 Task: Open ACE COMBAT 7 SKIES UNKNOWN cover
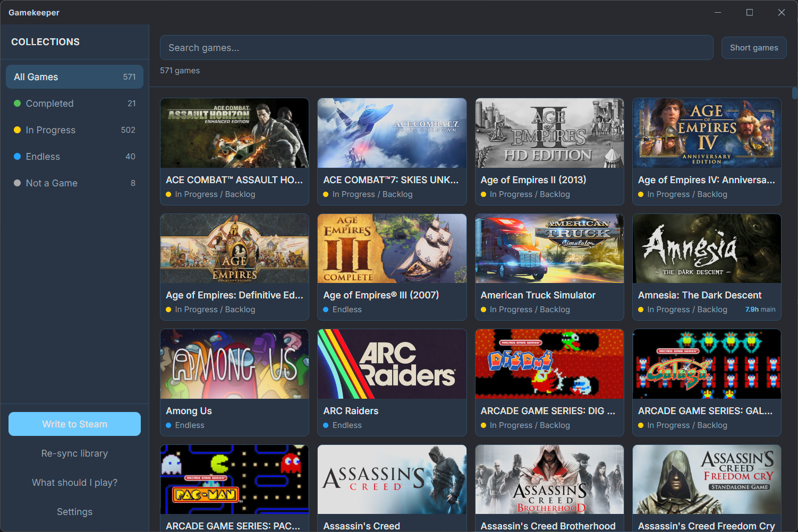click(392, 133)
